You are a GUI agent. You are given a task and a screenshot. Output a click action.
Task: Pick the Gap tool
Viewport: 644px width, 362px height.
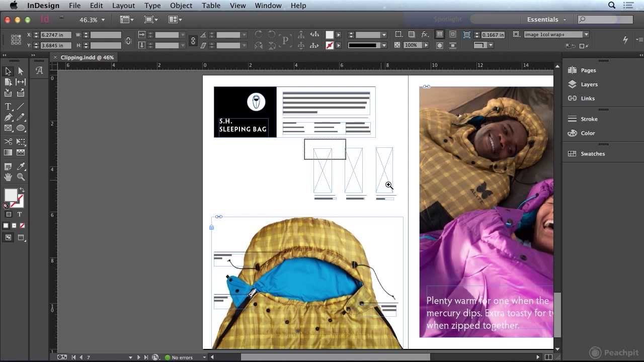(x=21, y=82)
